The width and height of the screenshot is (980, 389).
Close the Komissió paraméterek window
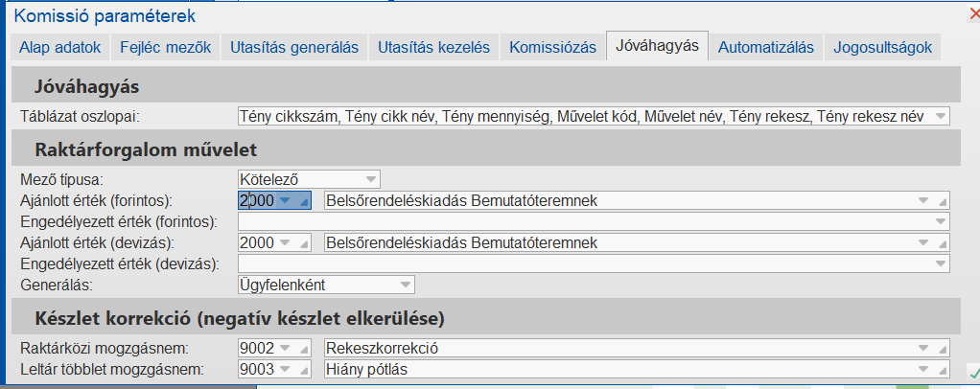tap(974, 14)
